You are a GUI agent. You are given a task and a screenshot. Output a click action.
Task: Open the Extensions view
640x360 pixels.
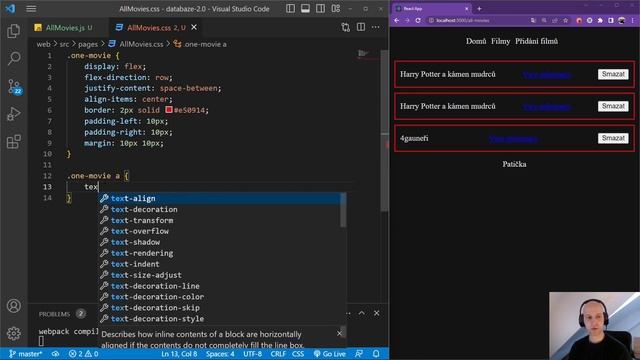tap(13, 142)
